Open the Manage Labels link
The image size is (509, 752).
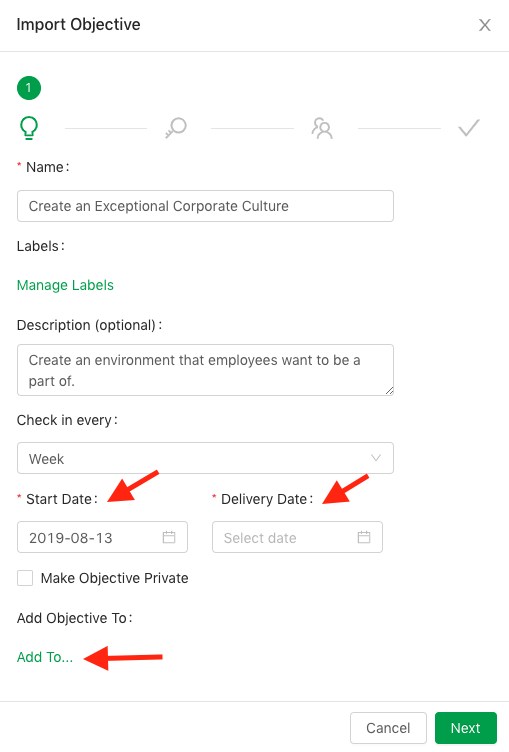(65, 285)
